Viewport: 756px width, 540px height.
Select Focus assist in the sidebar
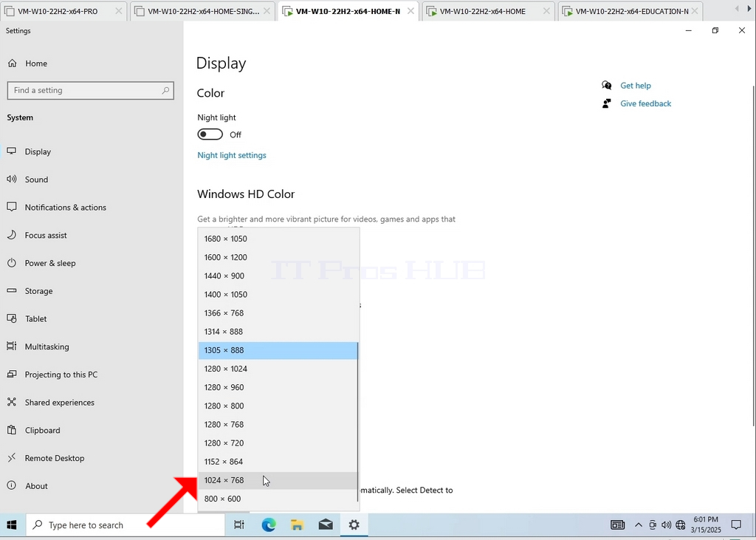coord(92,236)
